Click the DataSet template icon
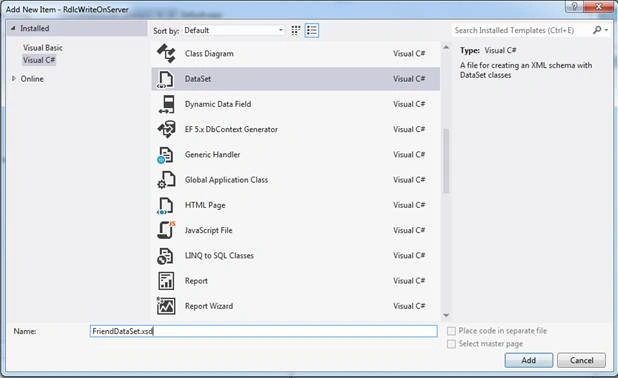This screenshot has height=378, width=618. coord(166,78)
